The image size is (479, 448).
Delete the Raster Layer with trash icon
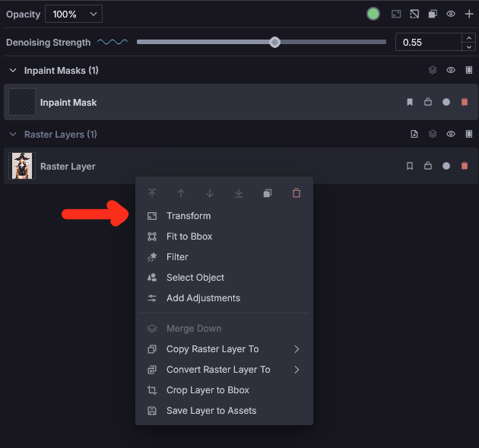point(465,166)
